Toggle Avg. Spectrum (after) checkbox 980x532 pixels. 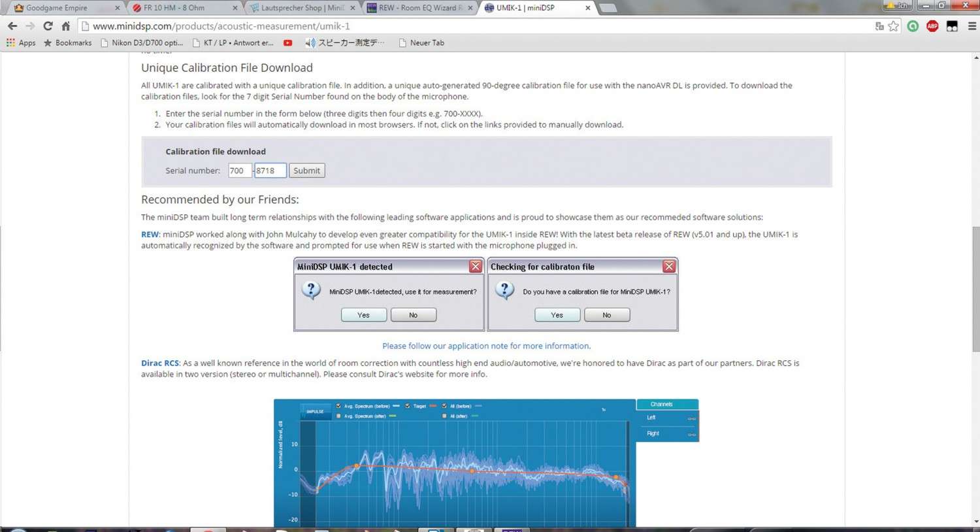[338, 416]
